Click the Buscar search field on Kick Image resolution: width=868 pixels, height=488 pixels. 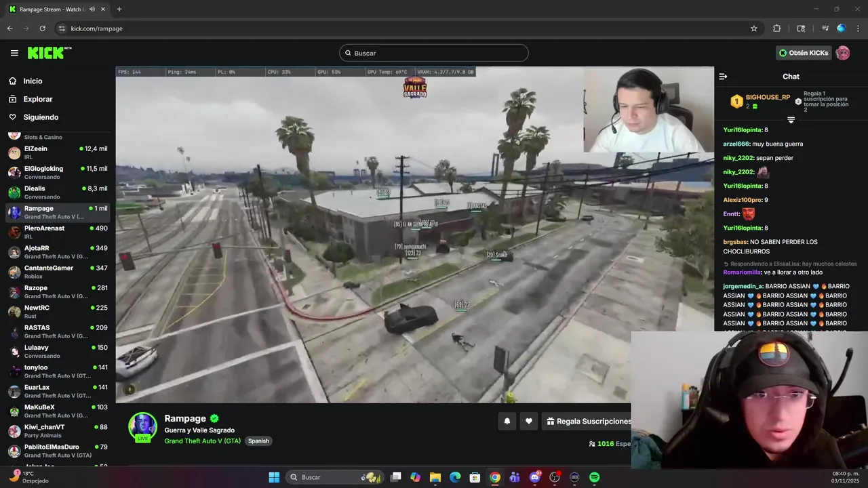(434, 53)
